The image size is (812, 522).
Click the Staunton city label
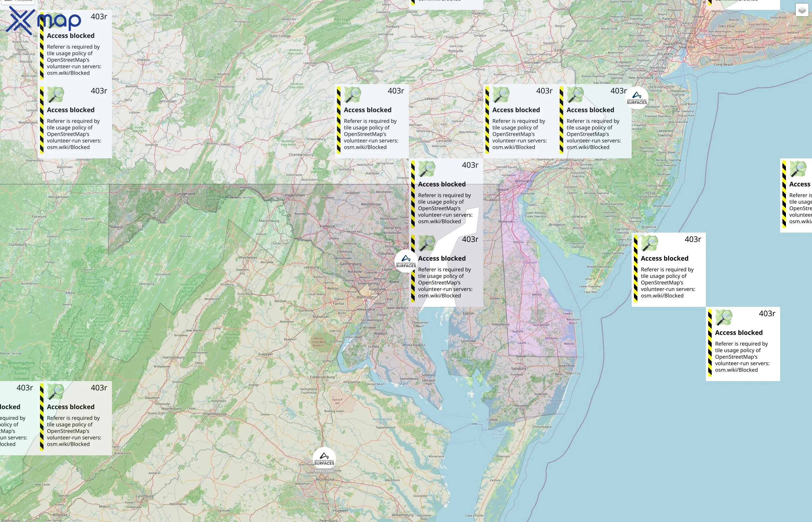(152, 398)
